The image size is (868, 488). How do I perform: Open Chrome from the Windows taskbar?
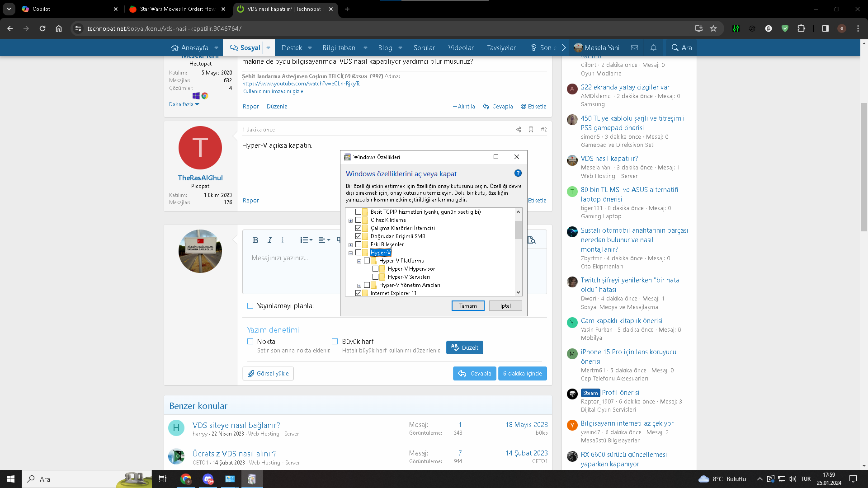coord(186,479)
